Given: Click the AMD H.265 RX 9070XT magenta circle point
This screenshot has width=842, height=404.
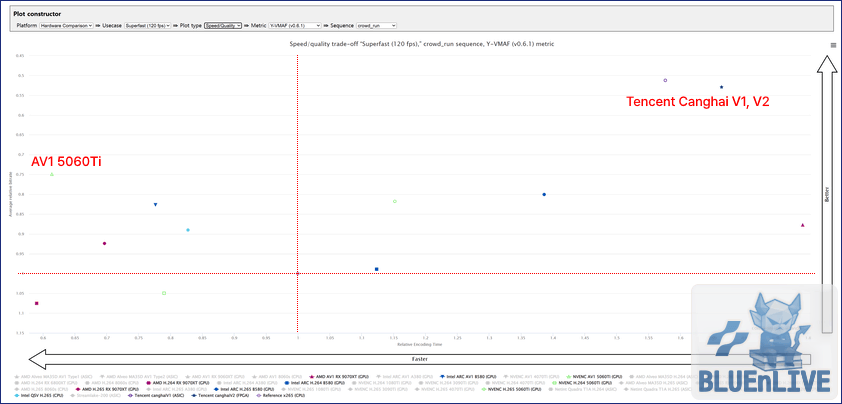Looking at the screenshot, I should (x=104, y=243).
